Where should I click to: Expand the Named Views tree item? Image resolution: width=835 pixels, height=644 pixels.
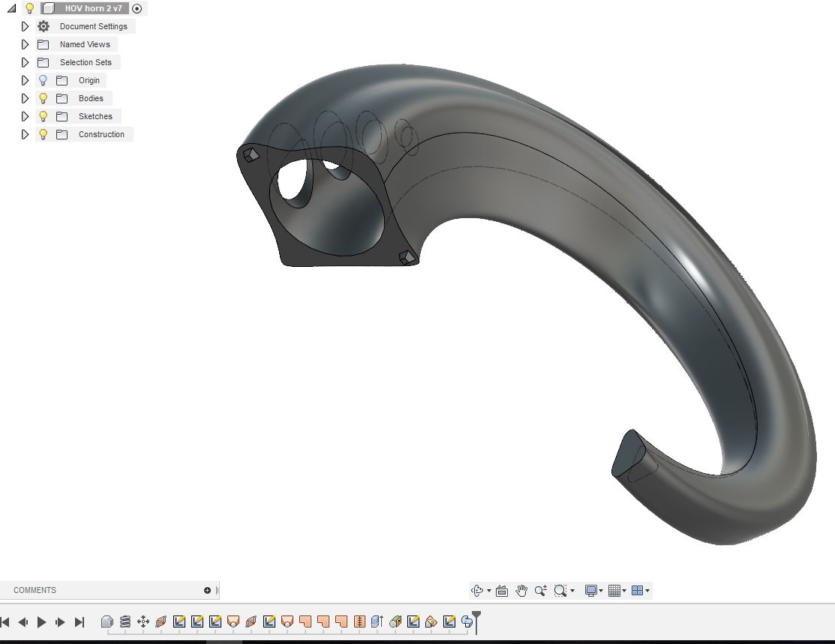tap(25, 44)
